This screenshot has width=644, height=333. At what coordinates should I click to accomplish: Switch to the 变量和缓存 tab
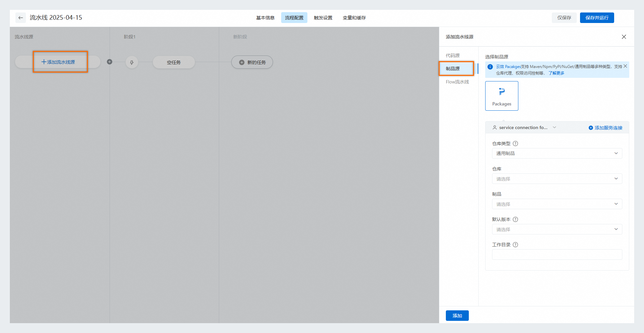click(354, 18)
